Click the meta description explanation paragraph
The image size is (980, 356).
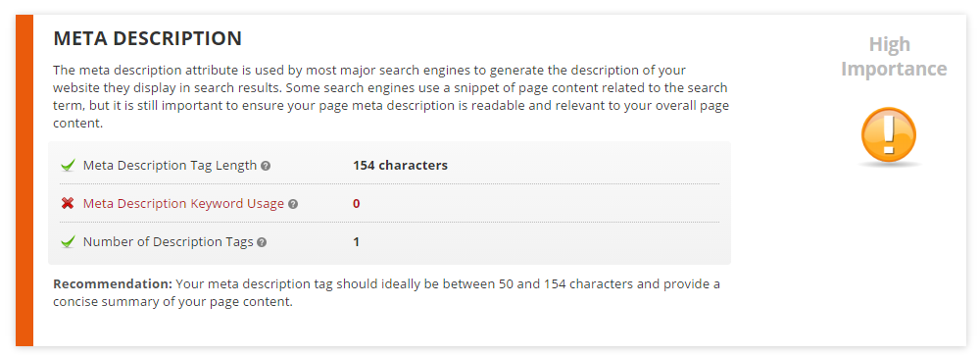click(x=391, y=96)
